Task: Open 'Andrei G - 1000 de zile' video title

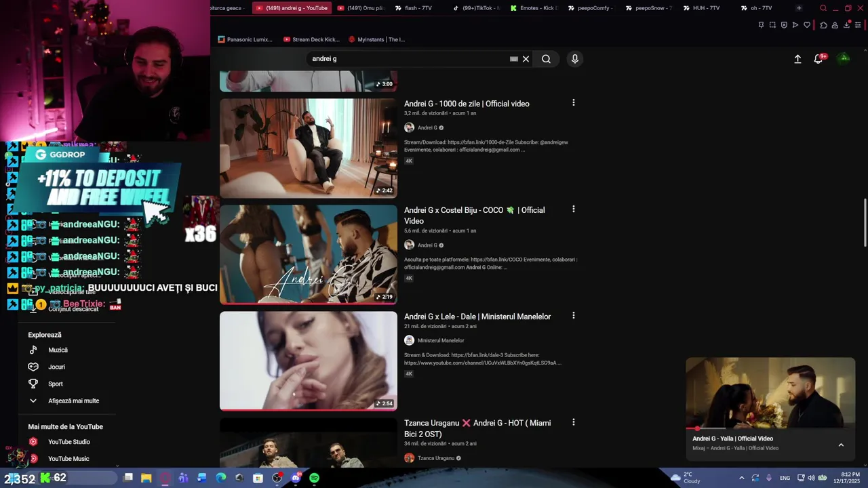Action: (467, 104)
